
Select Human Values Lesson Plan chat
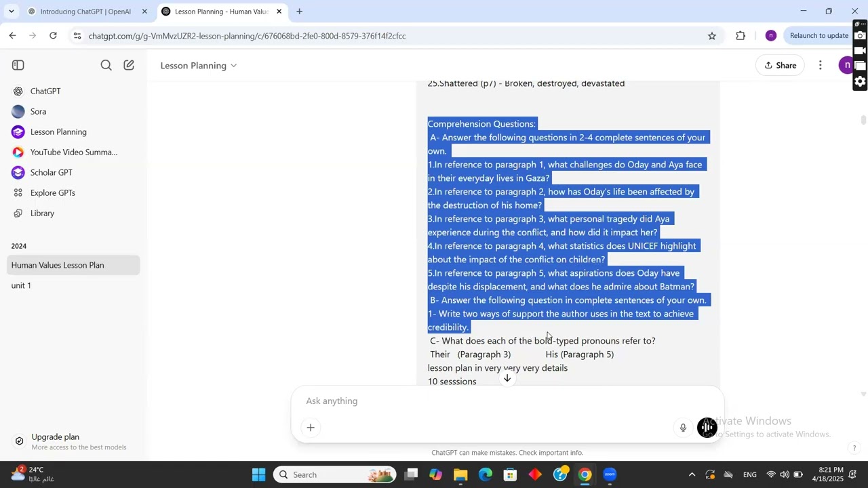tap(73, 265)
